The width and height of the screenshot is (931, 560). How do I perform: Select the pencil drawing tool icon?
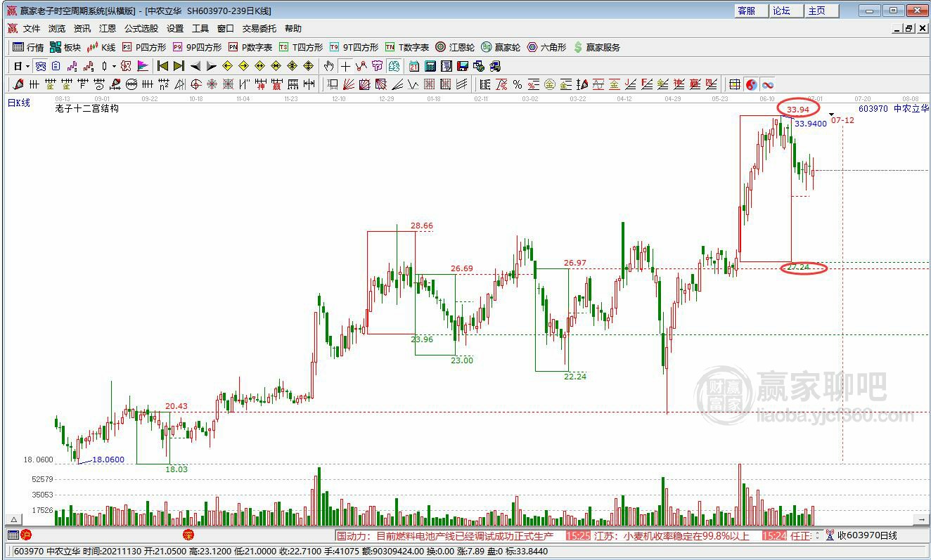(18, 84)
